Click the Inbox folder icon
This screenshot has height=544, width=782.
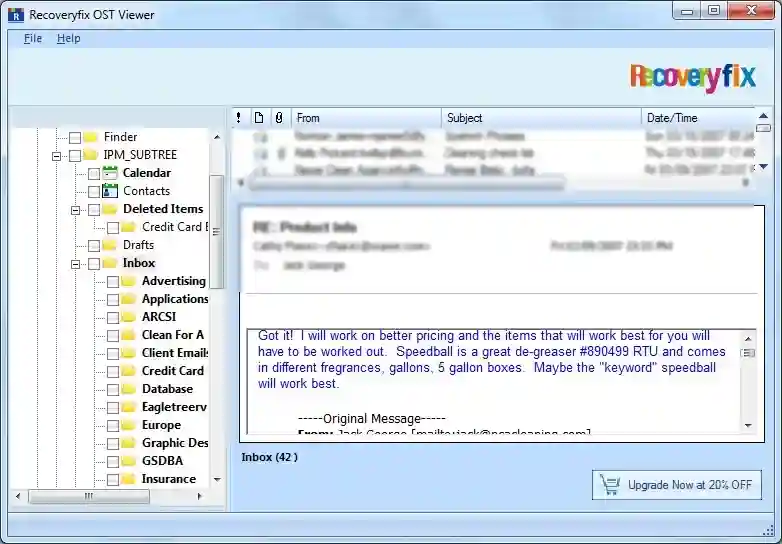[x=109, y=263]
